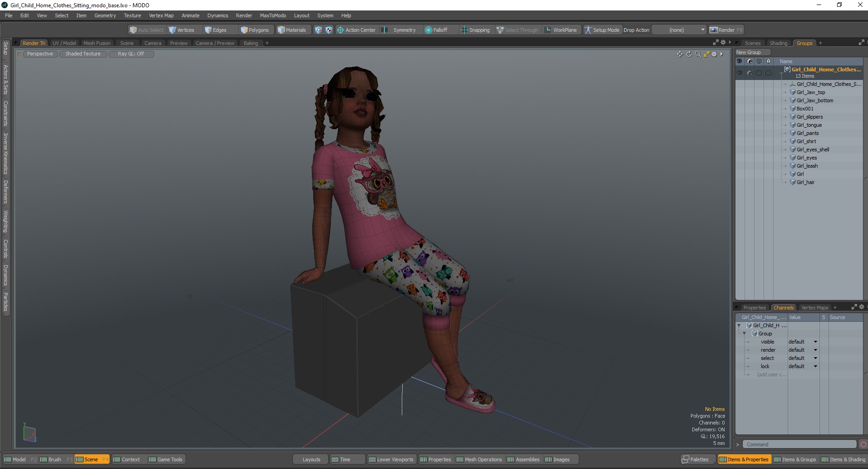Screen dimensions: 868x469
Task: Click the camera render column header icon
Action: pos(750,61)
